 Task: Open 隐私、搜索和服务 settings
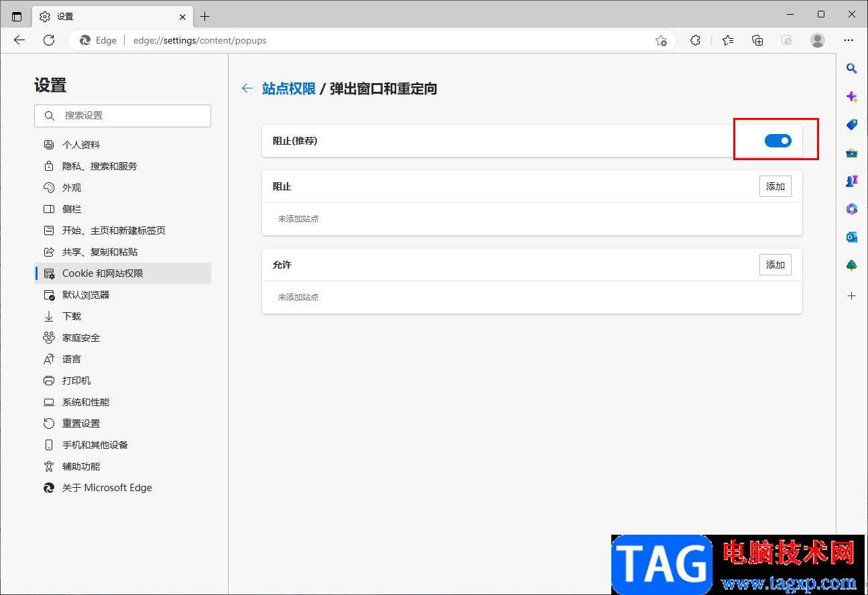[x=123, y=166]
